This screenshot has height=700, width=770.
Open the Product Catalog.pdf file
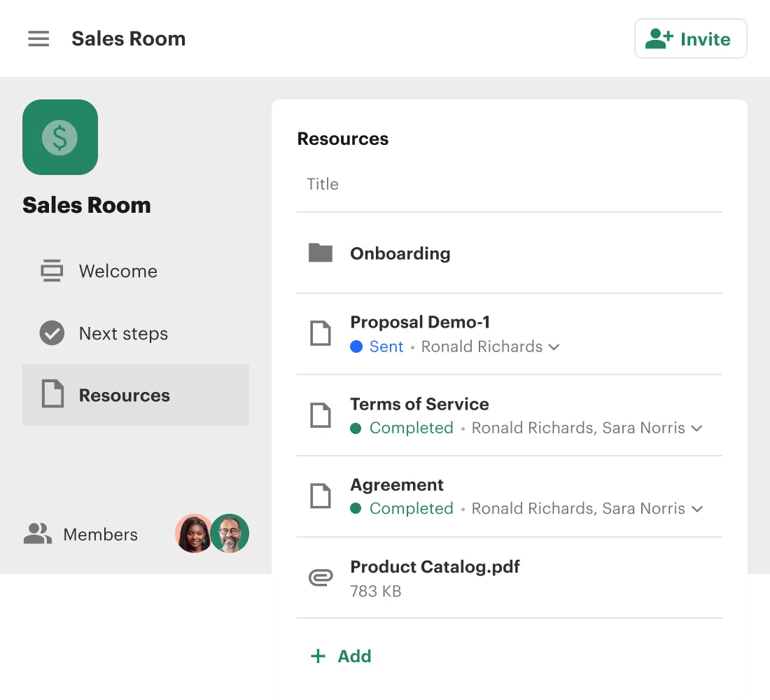[x=435, y=566]
